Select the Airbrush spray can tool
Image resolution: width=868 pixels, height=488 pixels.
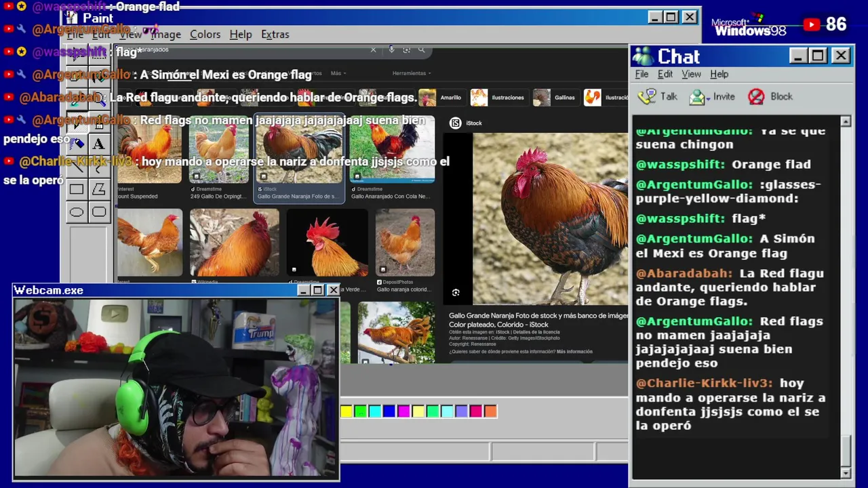pos(77,144)
